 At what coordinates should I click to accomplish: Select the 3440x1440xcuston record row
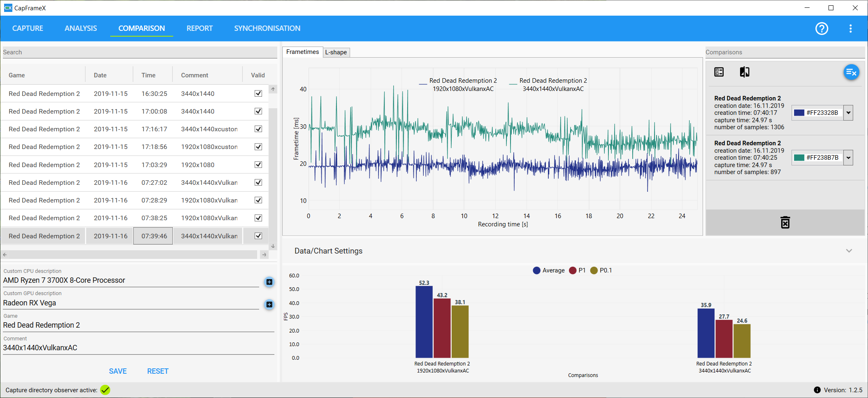tap(135, 129)
